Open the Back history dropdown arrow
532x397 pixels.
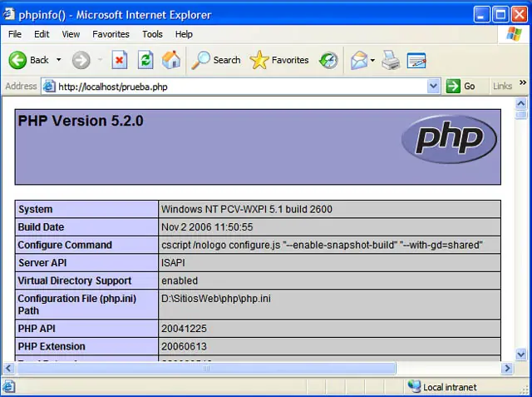(x=59, y=60)
